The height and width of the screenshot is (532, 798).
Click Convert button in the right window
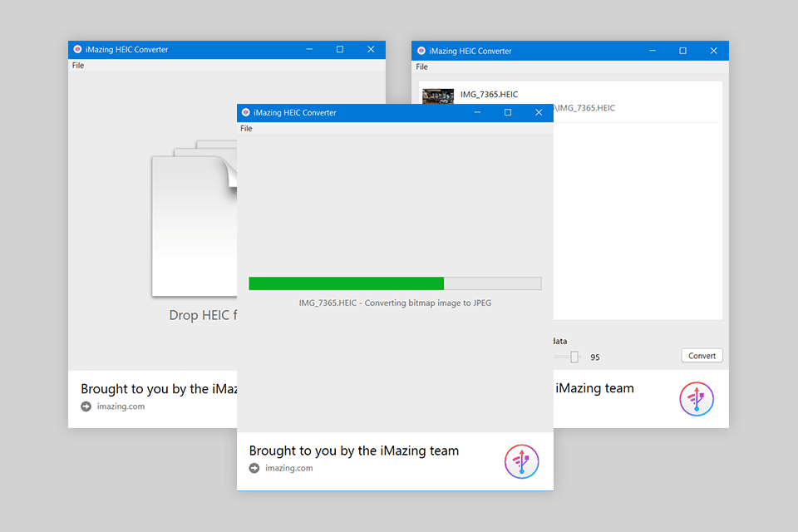click(x=702, y=355)
